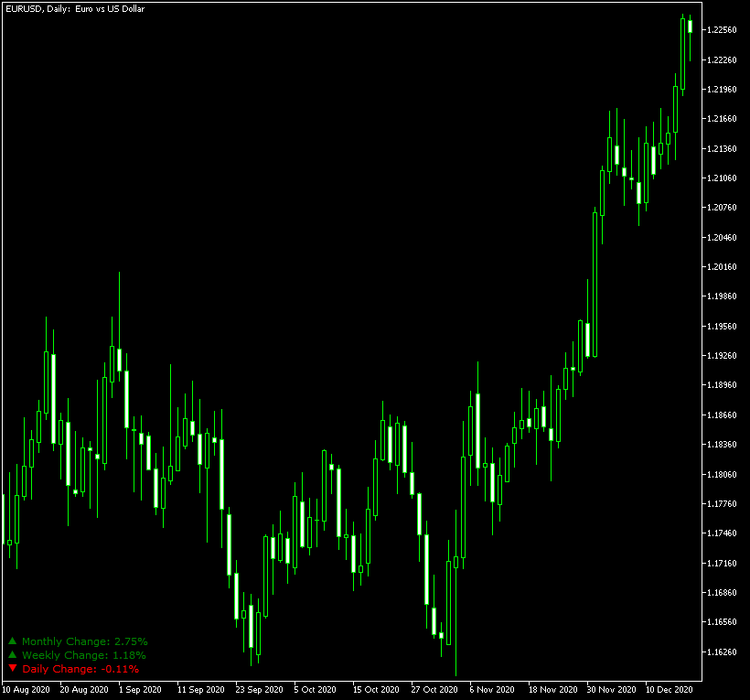Click the EURUSD, Daily chart title text
This screenshot has height=700, width=750.
74,9
